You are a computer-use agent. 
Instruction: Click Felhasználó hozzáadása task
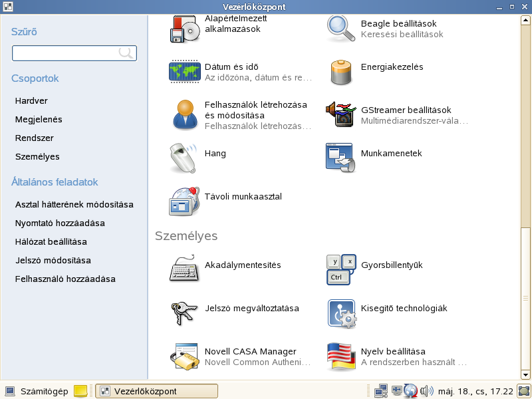click(65, 279)
